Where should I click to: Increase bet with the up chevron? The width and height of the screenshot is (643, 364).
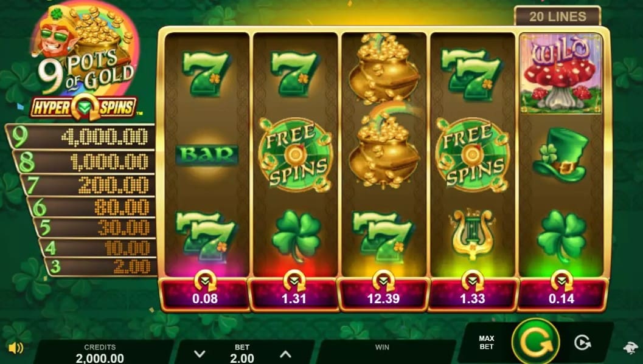(x=285, y=354)
